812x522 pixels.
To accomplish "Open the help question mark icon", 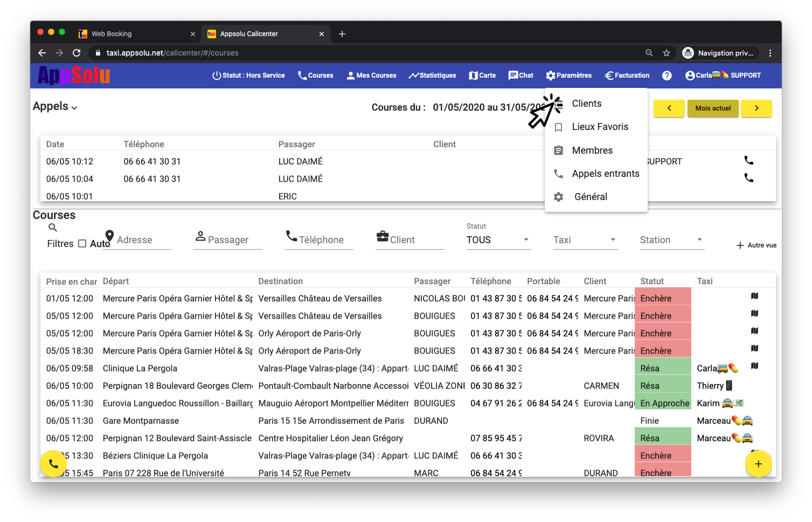I will pyautogui.click(x=667, y=75).
